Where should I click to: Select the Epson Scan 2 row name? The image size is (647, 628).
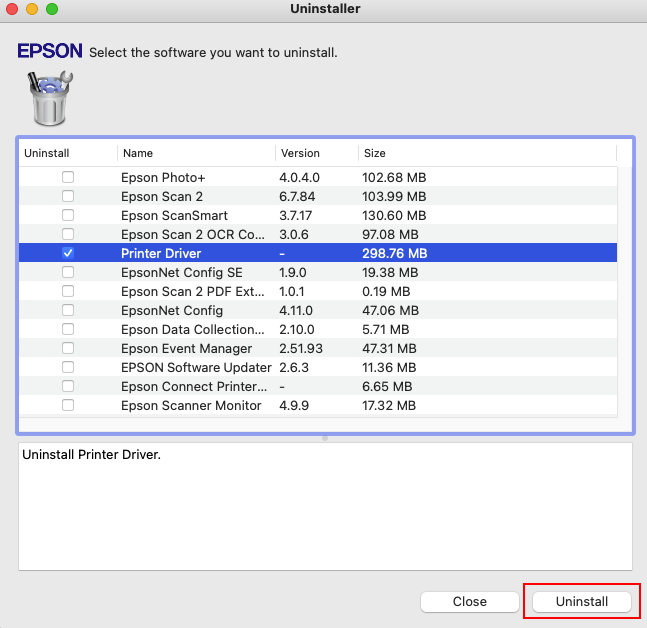162,196
